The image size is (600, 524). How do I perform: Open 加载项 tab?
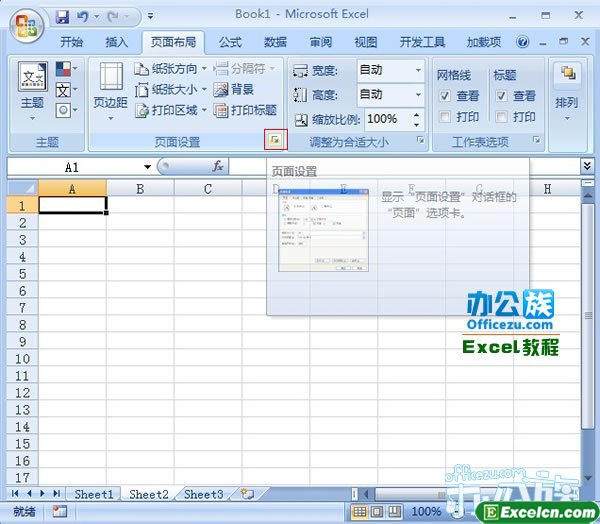click(x=484, y=42)
